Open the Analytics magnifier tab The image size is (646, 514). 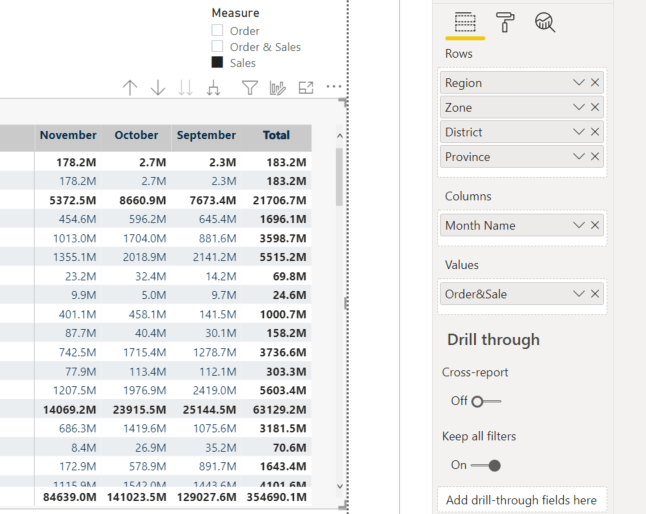click(545, 22)
